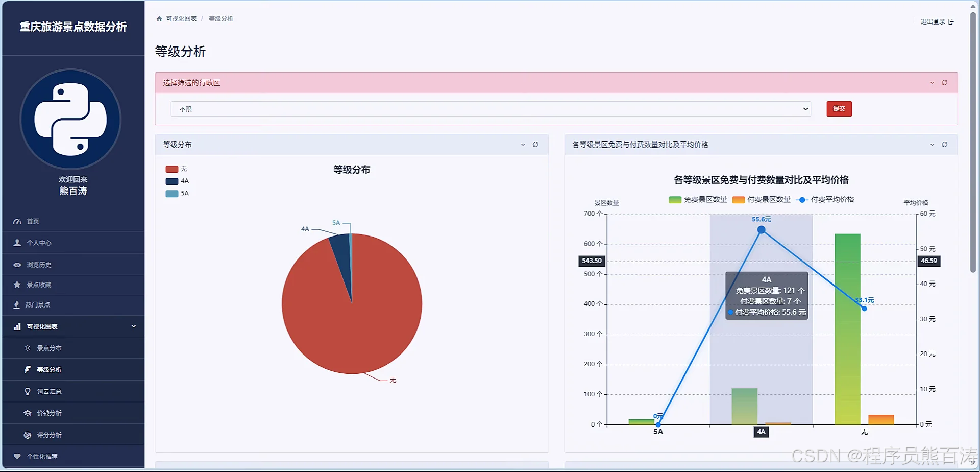Screen dimensions: 980x472
Task: Click the 价钱分析 graduation cap icon
Action: pos(28,413)
